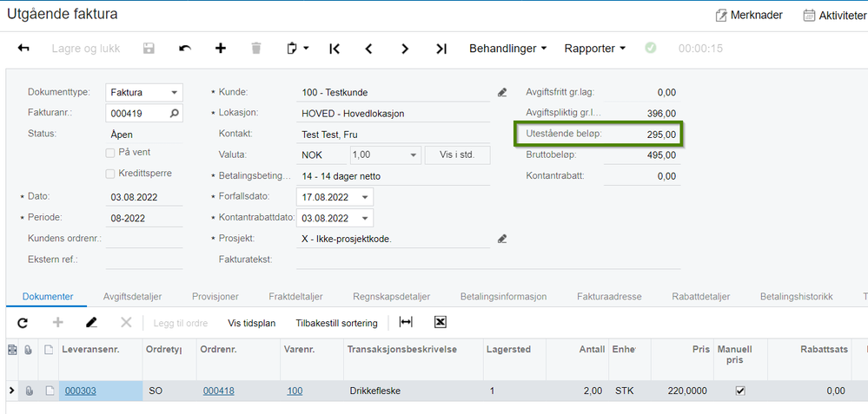Jump to the first record icon
Image resolution: width=868 pixels, height=414 pixels.
[x=335, y=48]
